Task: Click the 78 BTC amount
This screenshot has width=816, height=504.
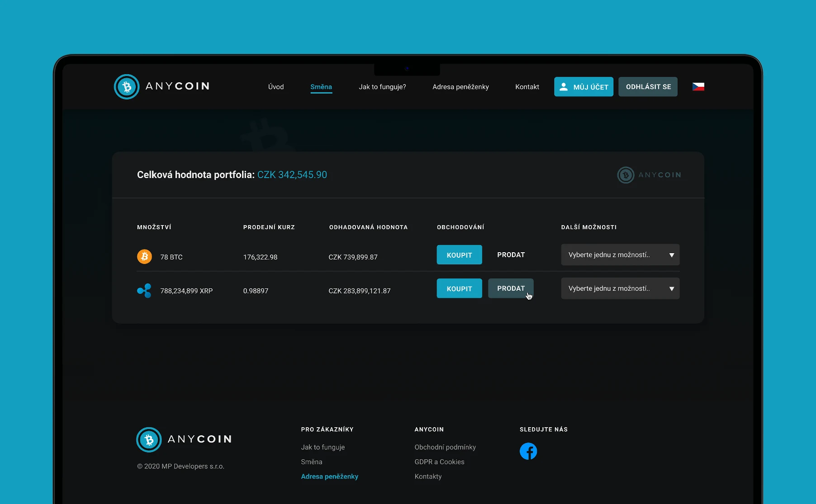Action: tap(171, 257)
